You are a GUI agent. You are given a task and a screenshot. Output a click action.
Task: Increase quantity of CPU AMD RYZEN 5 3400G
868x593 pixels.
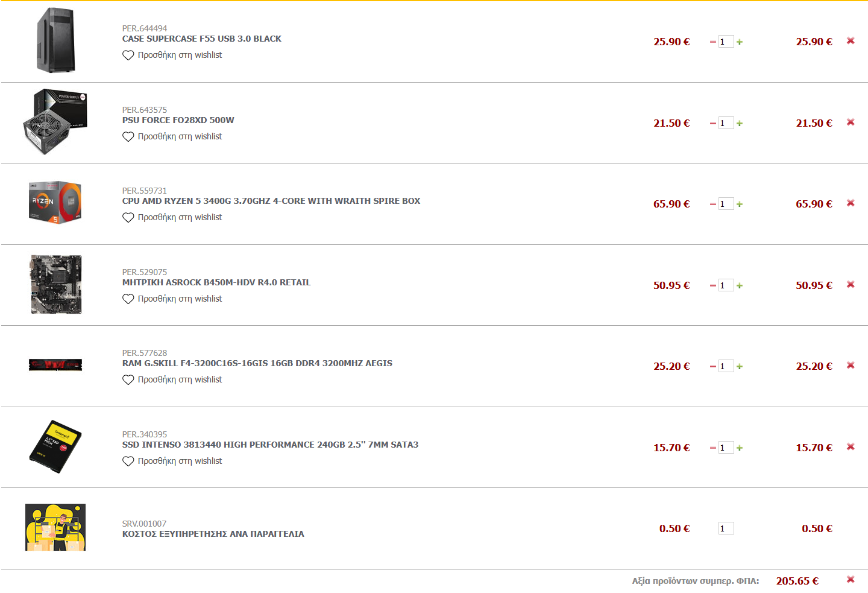[x=740, y=205]
